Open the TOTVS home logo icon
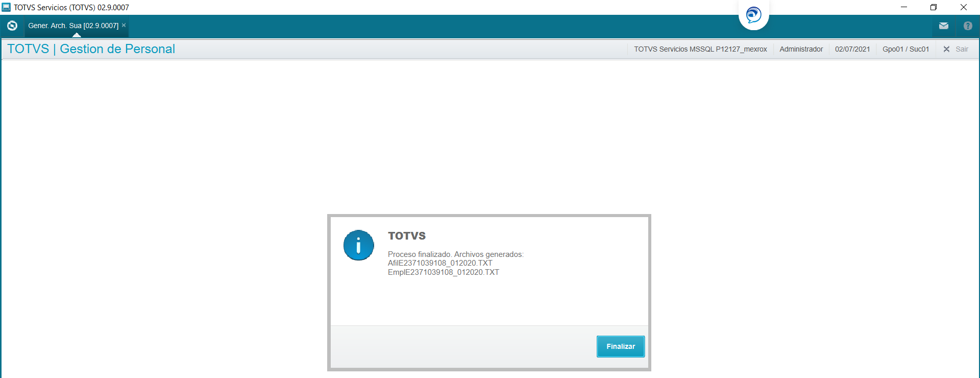Screen dimensions: 980x378 pos(12,26)
